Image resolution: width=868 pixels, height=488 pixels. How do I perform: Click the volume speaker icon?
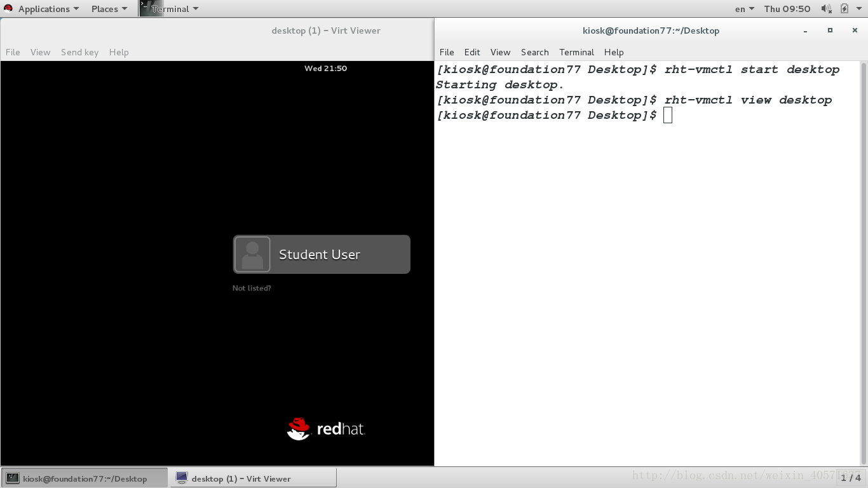click(x=826, y=9)
